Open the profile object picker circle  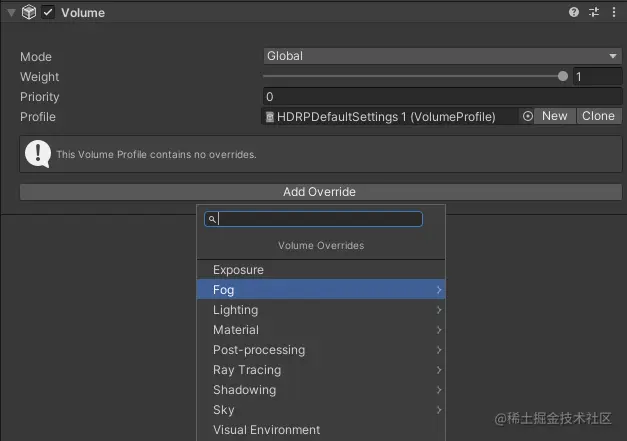pyautogui.click(x=527, y=116)
